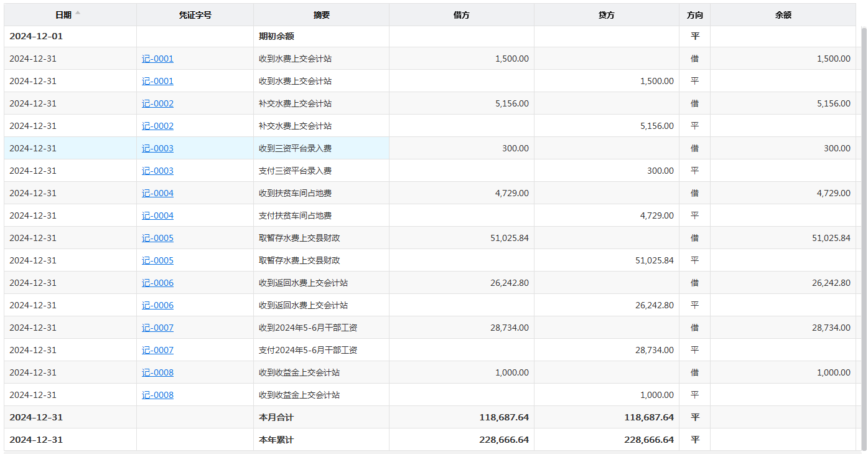The width and height of the screenshot is (868, 454).
Task: Open voucher 记-0007 for 收到2024年5-6月干部工资
Action: tap(157, 328)
